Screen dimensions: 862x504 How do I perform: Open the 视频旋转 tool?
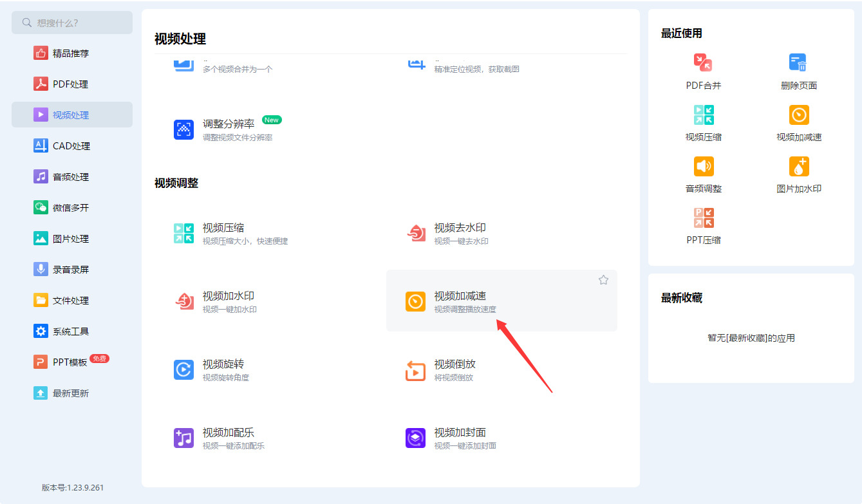(x=270, y=369)
